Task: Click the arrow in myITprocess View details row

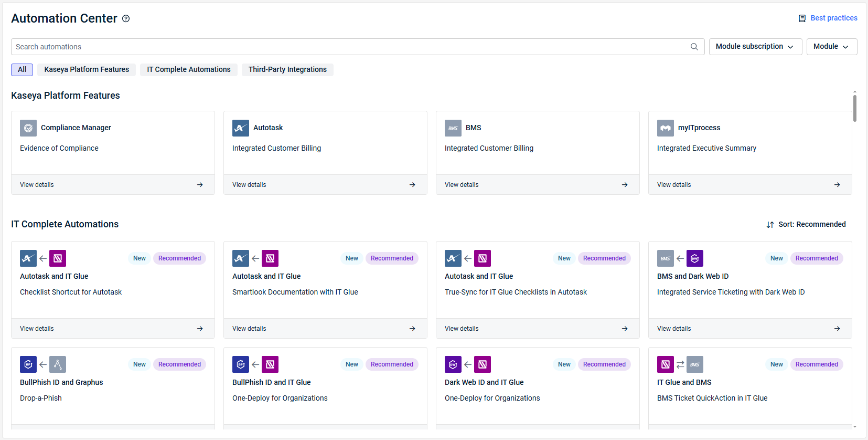Action: click(x=837, y=185)
